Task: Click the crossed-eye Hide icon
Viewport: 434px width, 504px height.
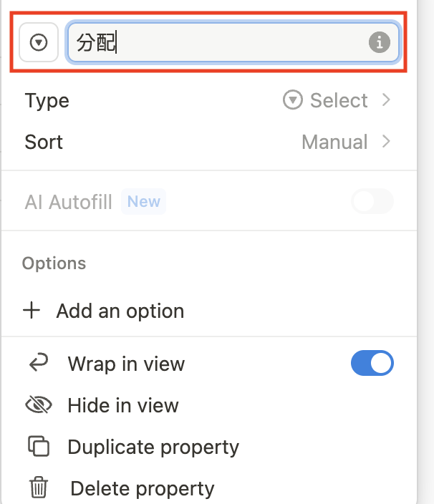Action: coord(38,406)
